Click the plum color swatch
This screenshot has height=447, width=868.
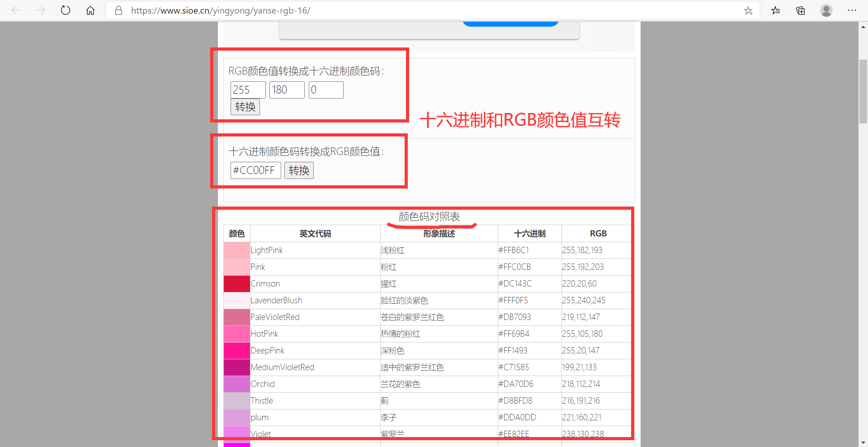pyautogui.click(x=237, y=418)
